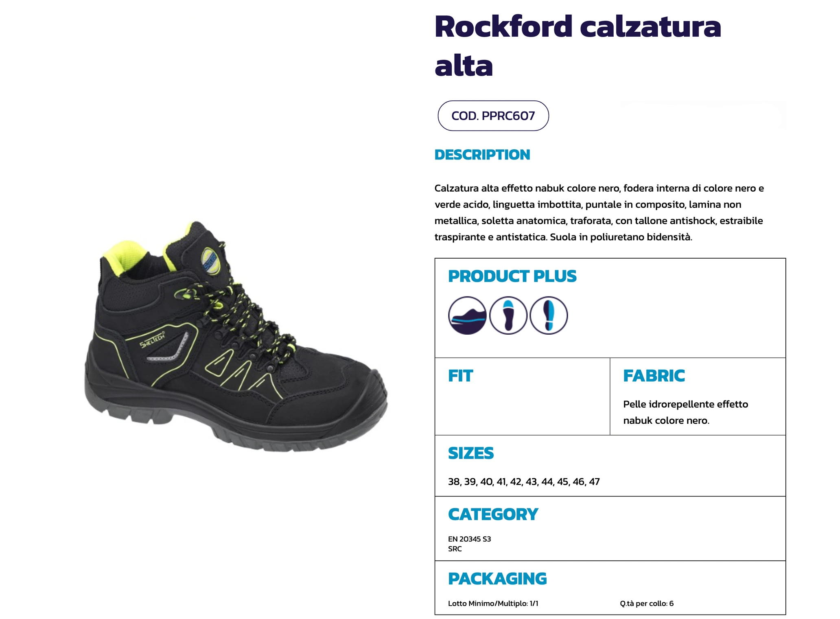Click the FIT section heading
This screenshot has width=840, height=619.
click(x=460, y=376)
